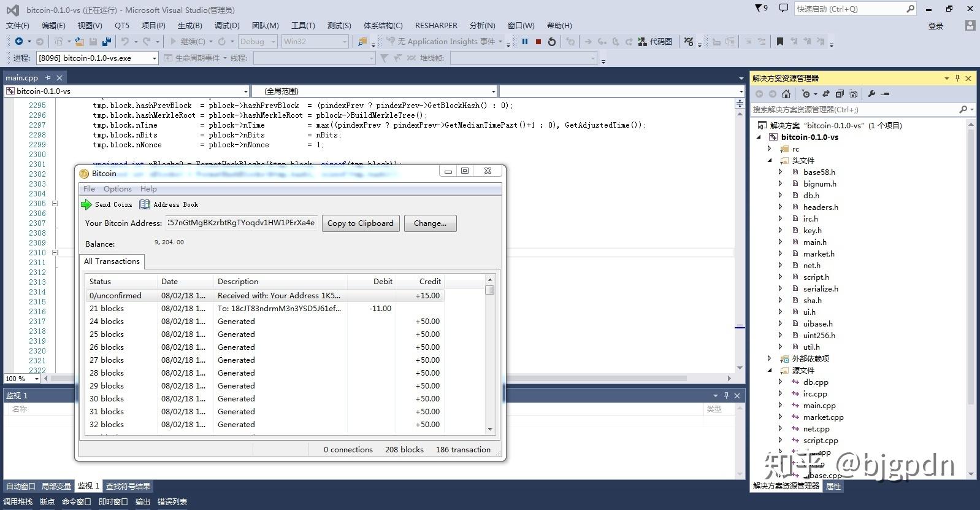Click the Open File icon in toolbar

click(x=79, y=42)
